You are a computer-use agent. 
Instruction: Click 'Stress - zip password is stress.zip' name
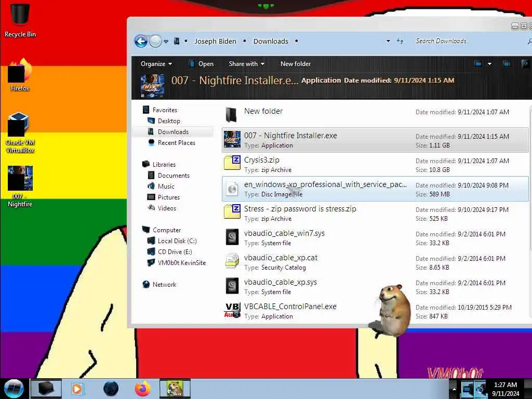click(x=300, y=209)
